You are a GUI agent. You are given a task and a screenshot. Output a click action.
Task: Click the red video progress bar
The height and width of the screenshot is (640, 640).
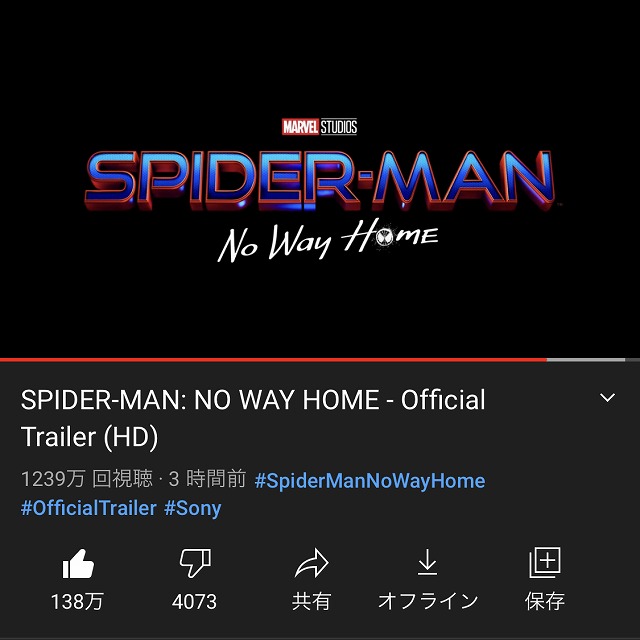(x=273, y=360)
